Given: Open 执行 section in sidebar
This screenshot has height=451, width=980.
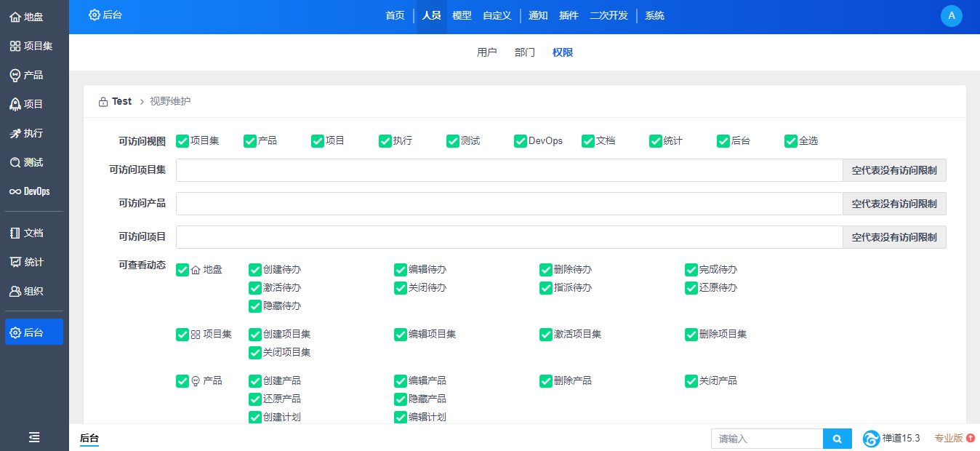Looking at the screenshot, I should pyautogui.click(x=27, y=133).
